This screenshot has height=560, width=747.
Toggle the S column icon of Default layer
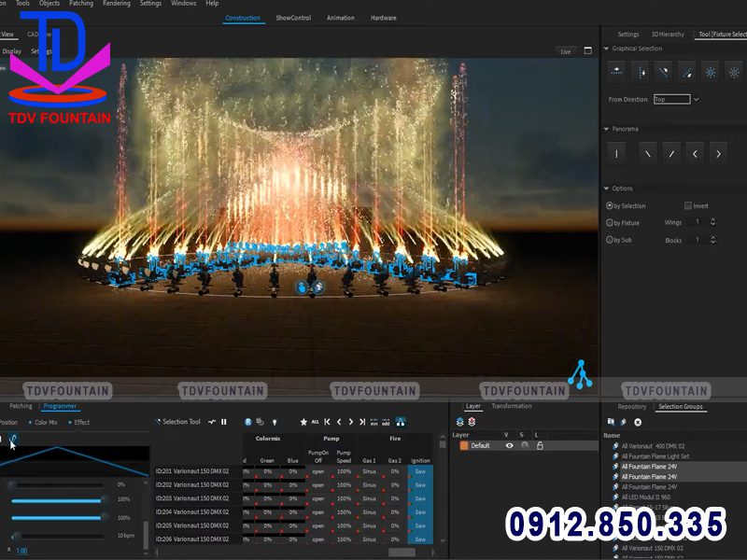[x=525, y=446]
